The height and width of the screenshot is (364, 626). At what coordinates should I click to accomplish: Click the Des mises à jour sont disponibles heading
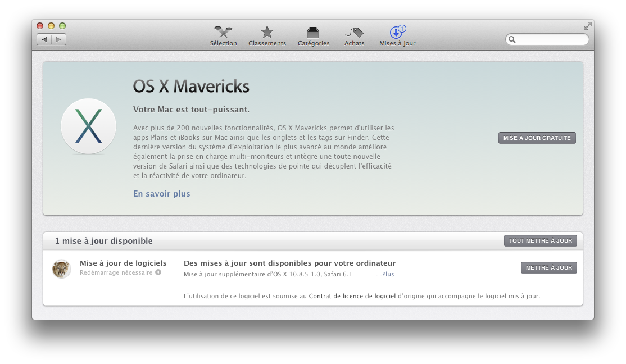coord(289,263)
